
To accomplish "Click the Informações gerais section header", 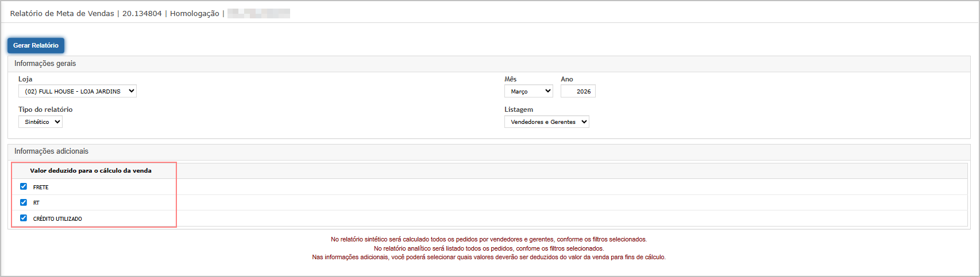I will click(x=45, y=64).
